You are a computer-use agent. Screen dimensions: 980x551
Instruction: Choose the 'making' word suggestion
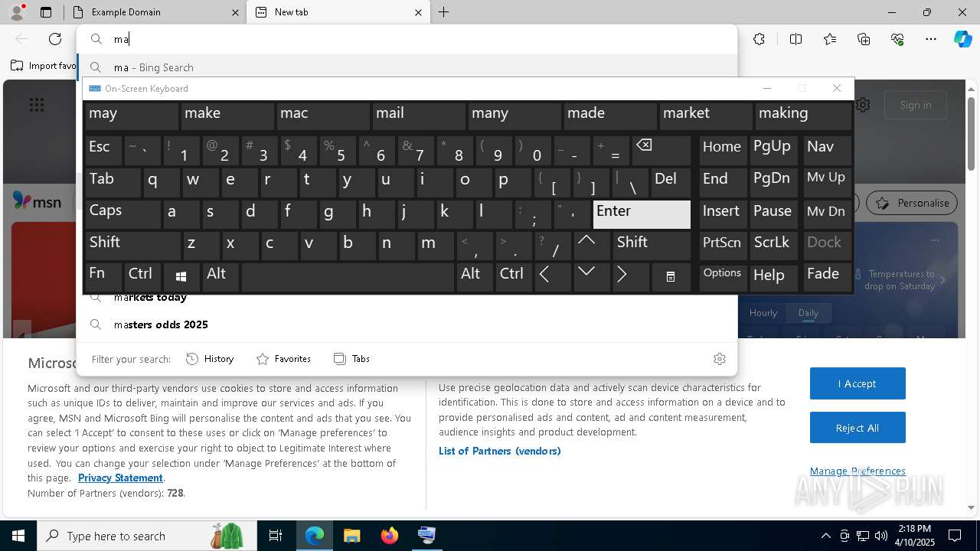pyautogui.click(x=803, y=116)
